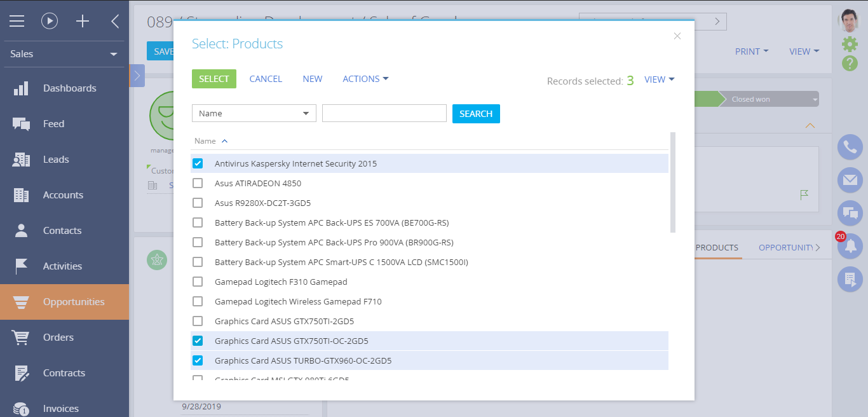Image resolution: width=868 pixels, height=417 pixels.
Task: Check APC Smart-UPS C 1500VA checkbox
Action: click(198, 262)
